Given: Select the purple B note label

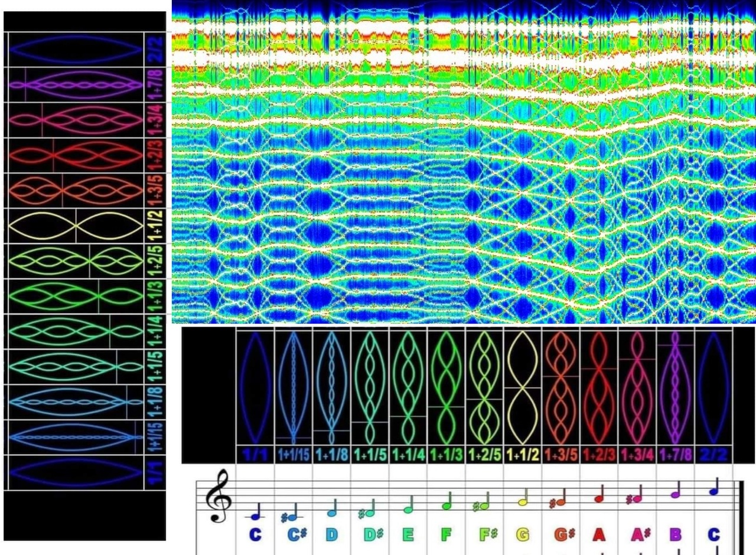Looking at the screenshot, I should click(x=676, y=535).
